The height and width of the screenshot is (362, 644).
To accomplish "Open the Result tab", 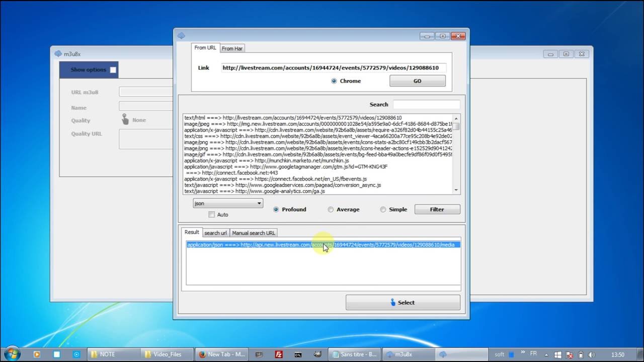I will [192, 232].
